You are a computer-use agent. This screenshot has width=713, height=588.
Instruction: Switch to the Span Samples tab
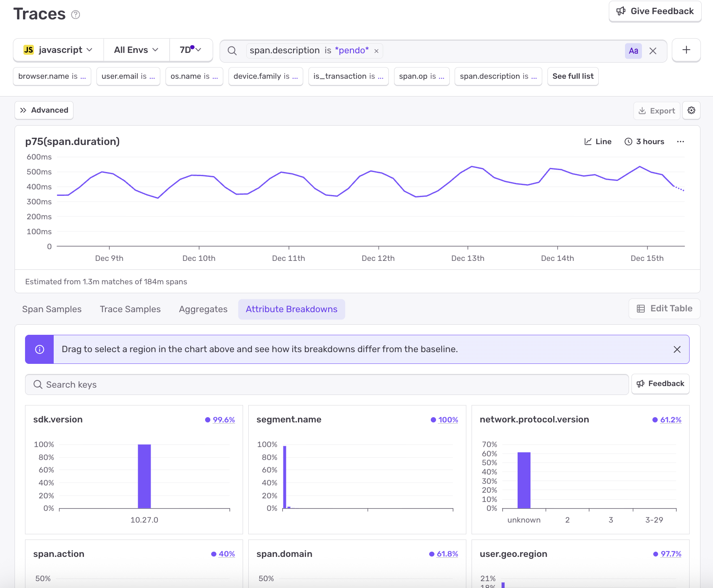(x=52, y=309)
